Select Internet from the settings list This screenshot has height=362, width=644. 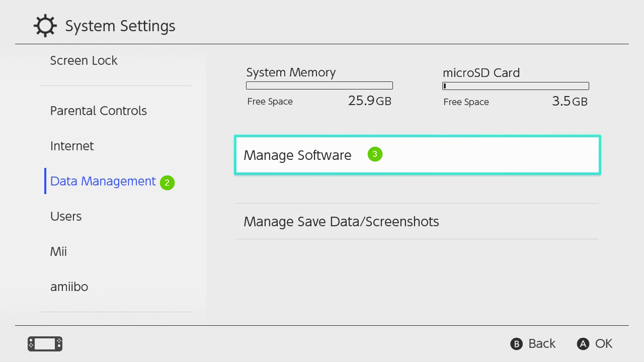pyautogui.click(x=72, y=146)
